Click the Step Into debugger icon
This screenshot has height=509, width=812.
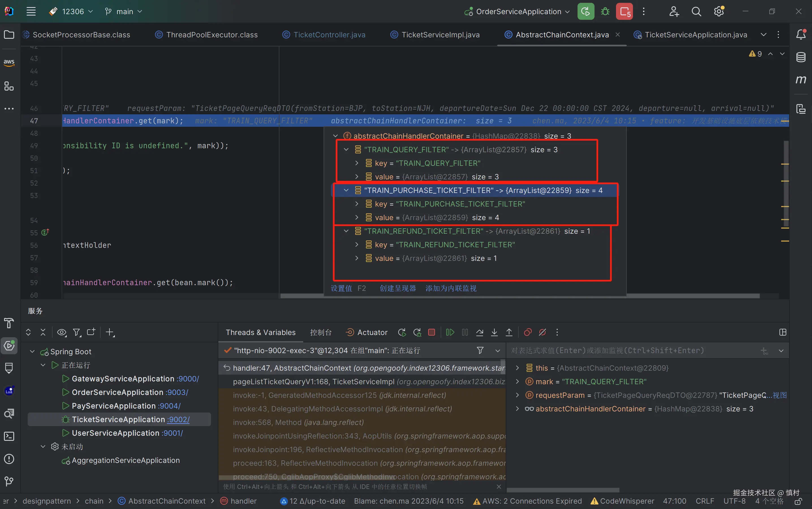(x=494, y=332)
